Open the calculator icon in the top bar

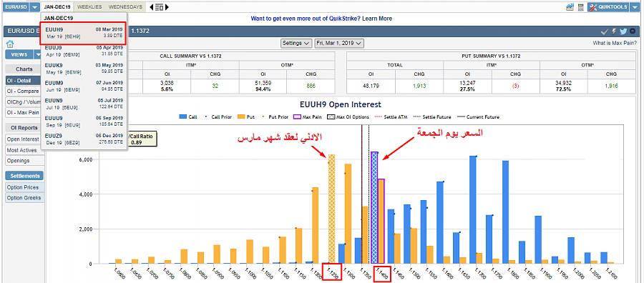(581, 7)
